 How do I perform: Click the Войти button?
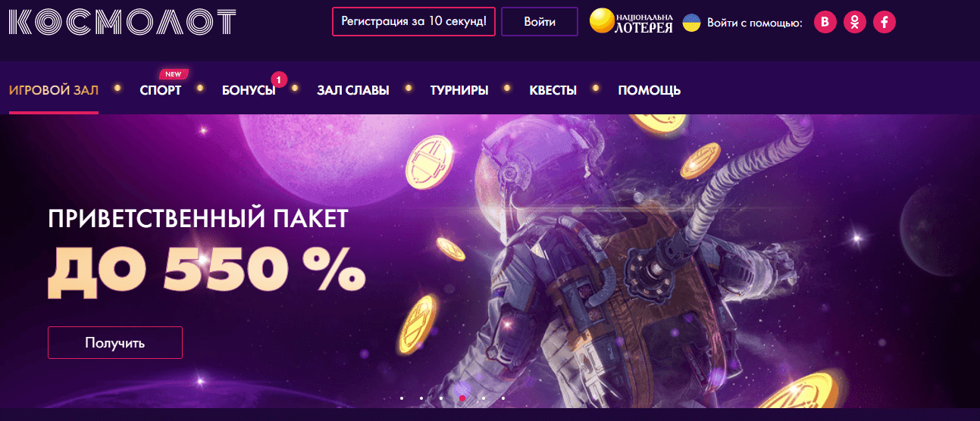[540, 22]
